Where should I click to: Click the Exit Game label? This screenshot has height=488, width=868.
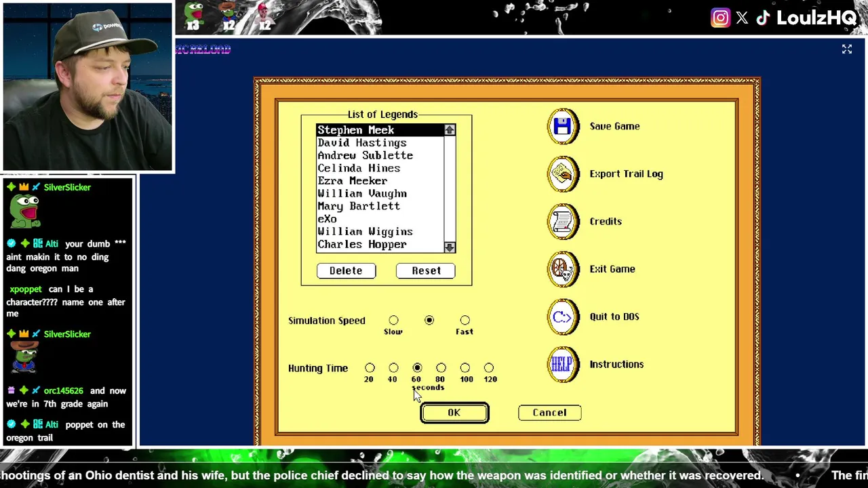612,268
